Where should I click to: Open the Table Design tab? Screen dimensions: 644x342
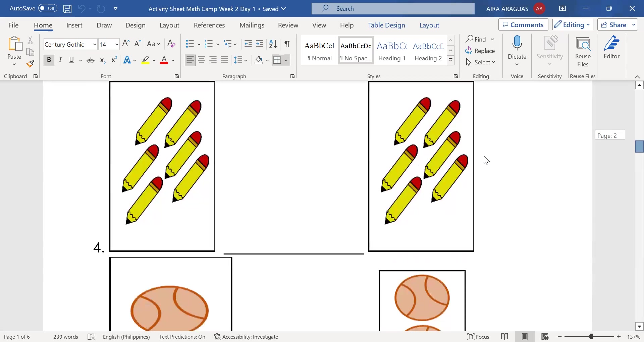click(386, 25)
